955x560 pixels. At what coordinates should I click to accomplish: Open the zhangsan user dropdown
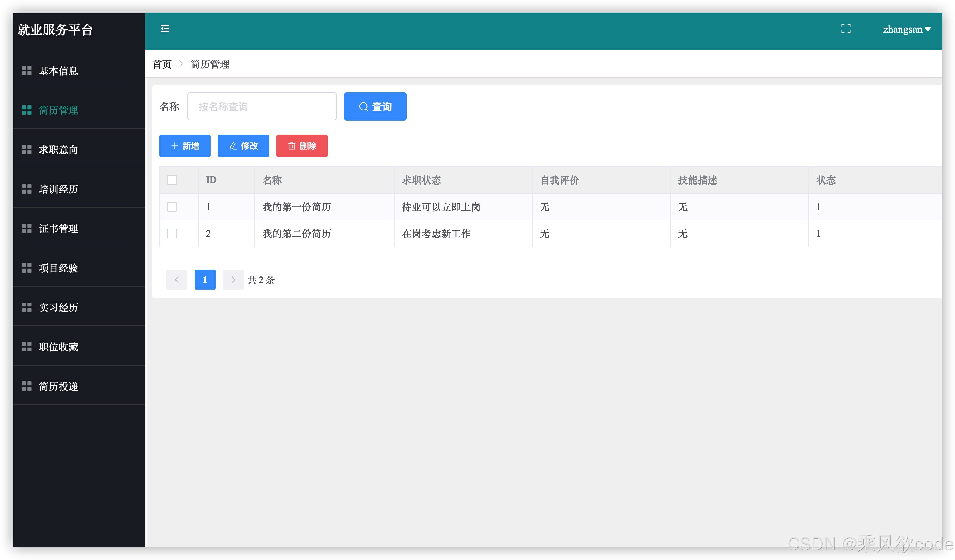(x=906, y=30)
